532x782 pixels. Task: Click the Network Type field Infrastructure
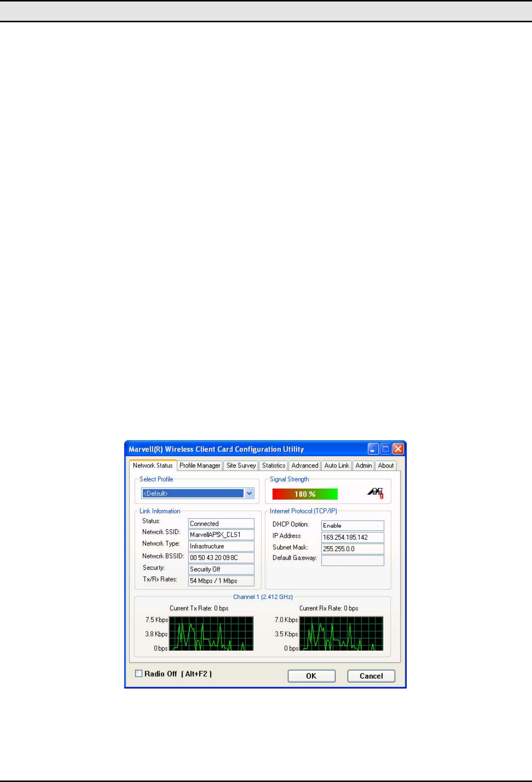[x=222, y=546]
